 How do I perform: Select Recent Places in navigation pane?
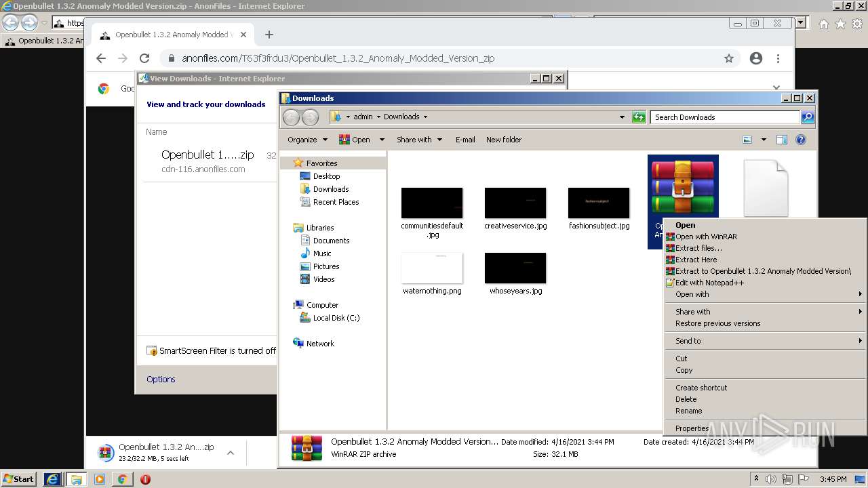coord(336,202)
